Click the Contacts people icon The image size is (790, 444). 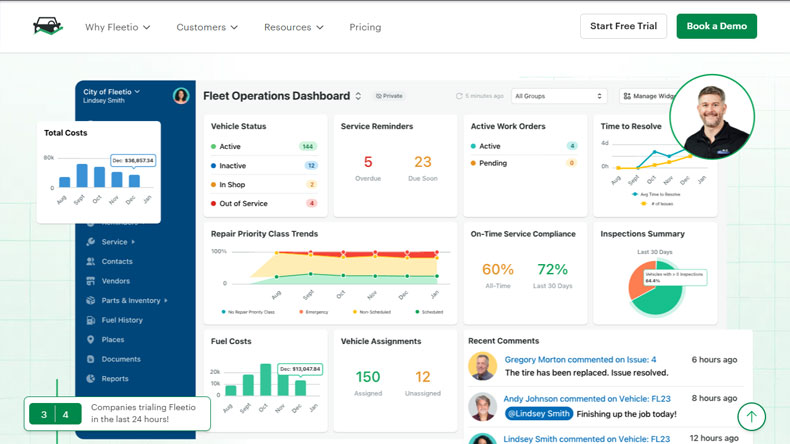coord(91,262)
